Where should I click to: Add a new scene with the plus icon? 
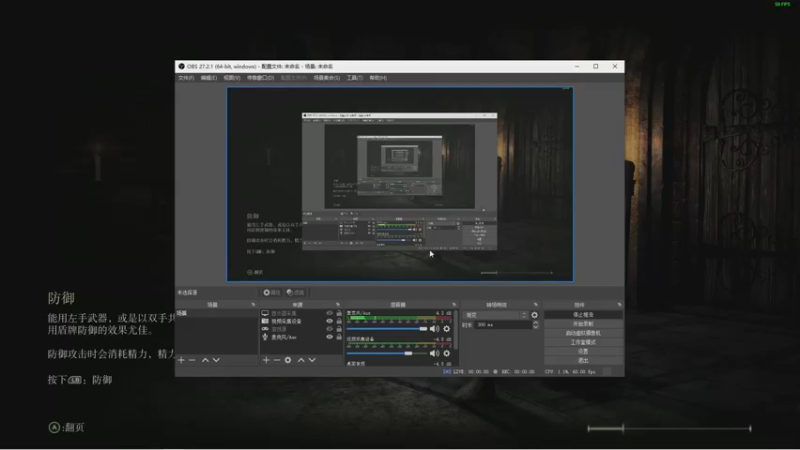pyautogui.click(x=181, y=360)
